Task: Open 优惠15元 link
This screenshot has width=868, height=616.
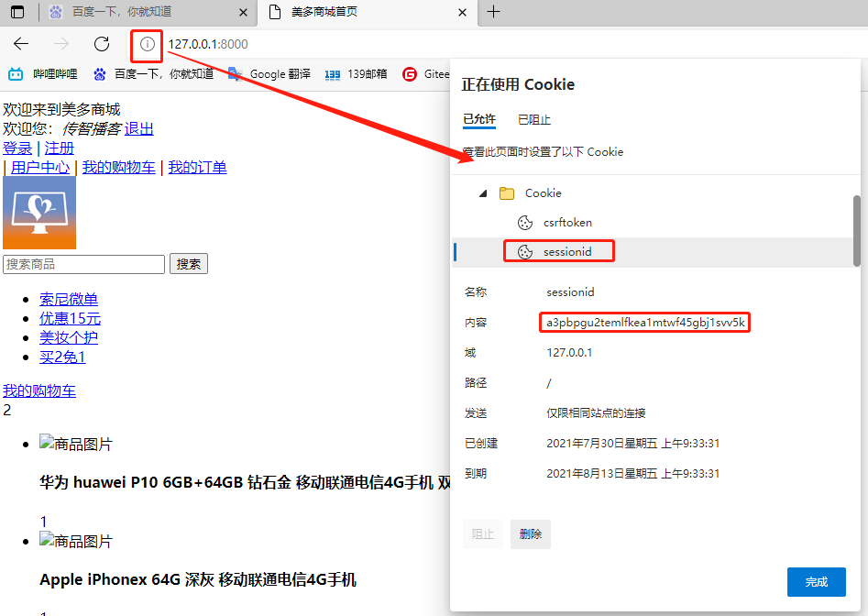Action: (x=71, y=319)
